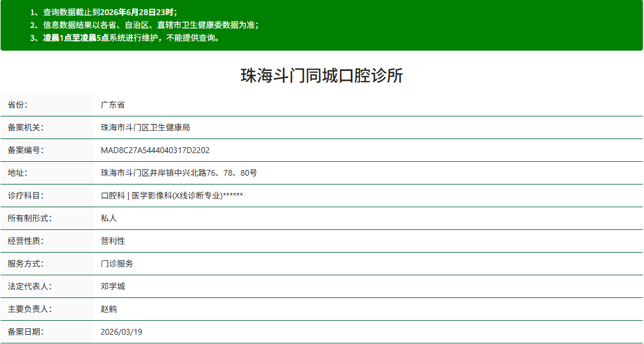The width and height of the screenshot is (644, 344).
Task: Click the ownership value 私人
Action: click(109, 218)
